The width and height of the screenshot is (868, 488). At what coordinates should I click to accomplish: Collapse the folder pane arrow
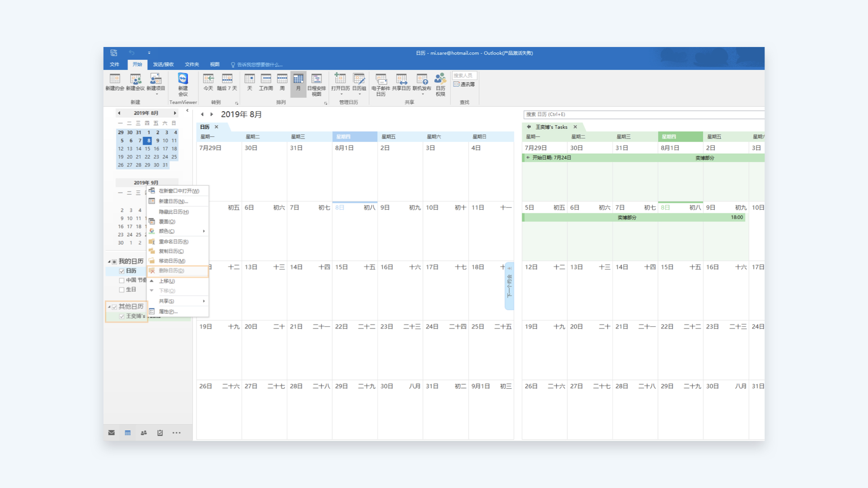pos(187,110)
